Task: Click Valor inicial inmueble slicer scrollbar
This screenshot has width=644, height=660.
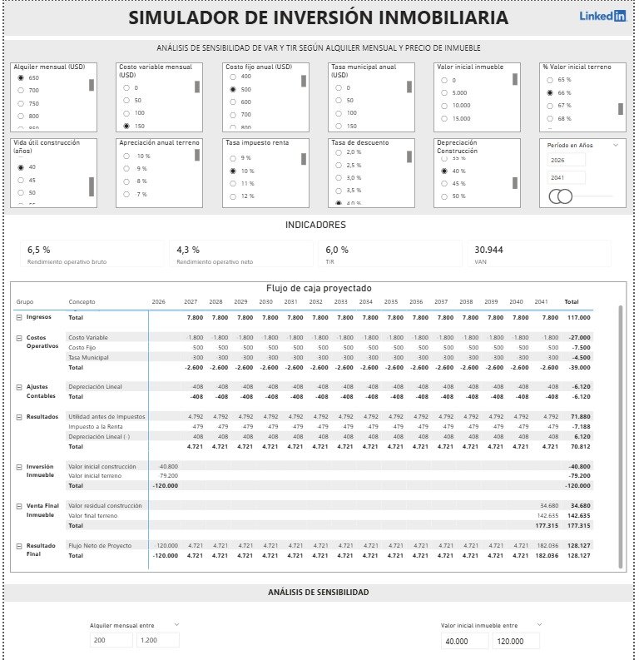Action: 515,79
